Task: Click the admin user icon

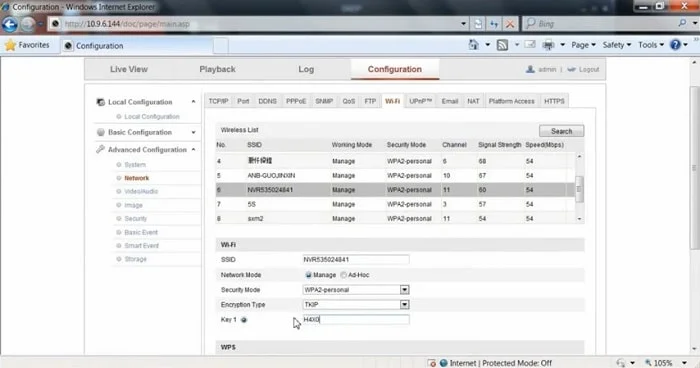Action: point(530,69)
